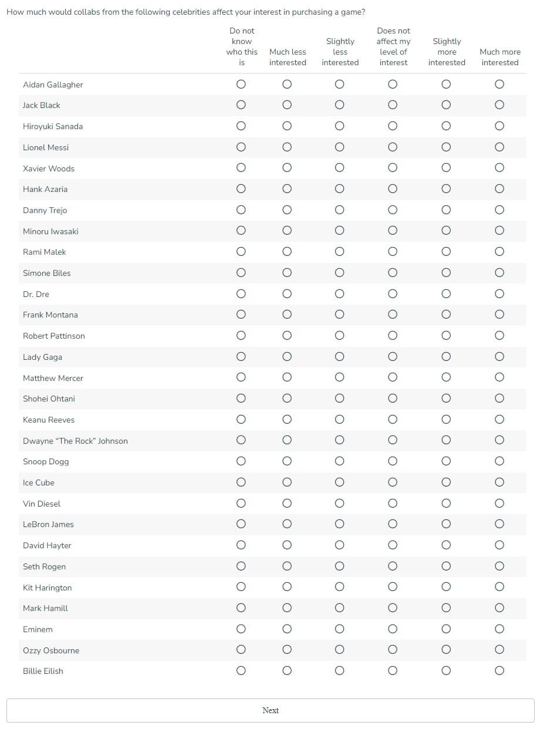
Task: Select 'Slightly more interested' for Eminem
Action: [446, 629]
